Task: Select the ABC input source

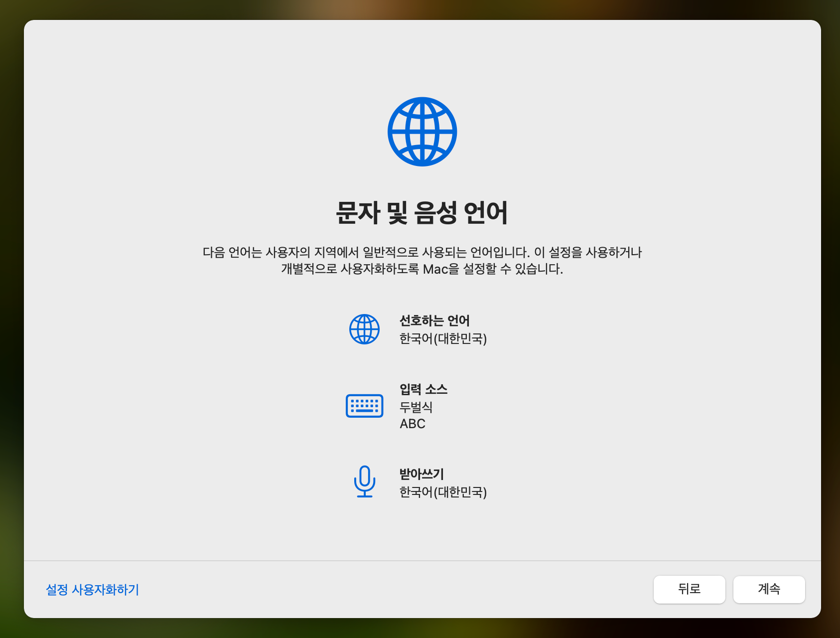Action: pos(412,423)
